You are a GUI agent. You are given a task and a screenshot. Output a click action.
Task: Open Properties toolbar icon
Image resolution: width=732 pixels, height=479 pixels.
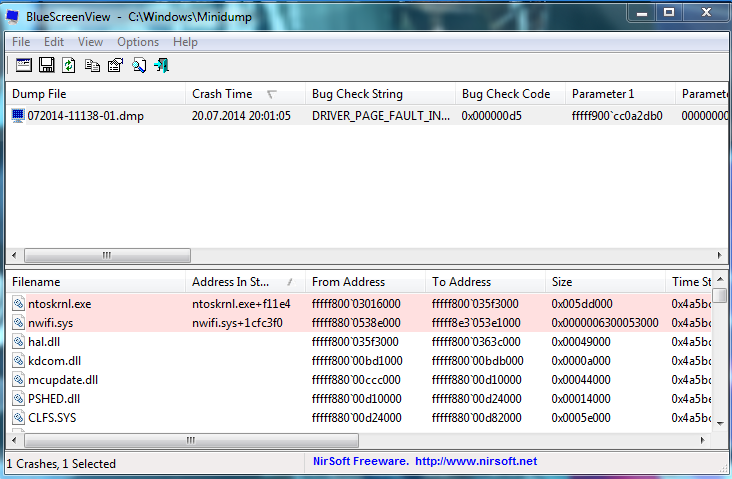[x=115, y=65]
